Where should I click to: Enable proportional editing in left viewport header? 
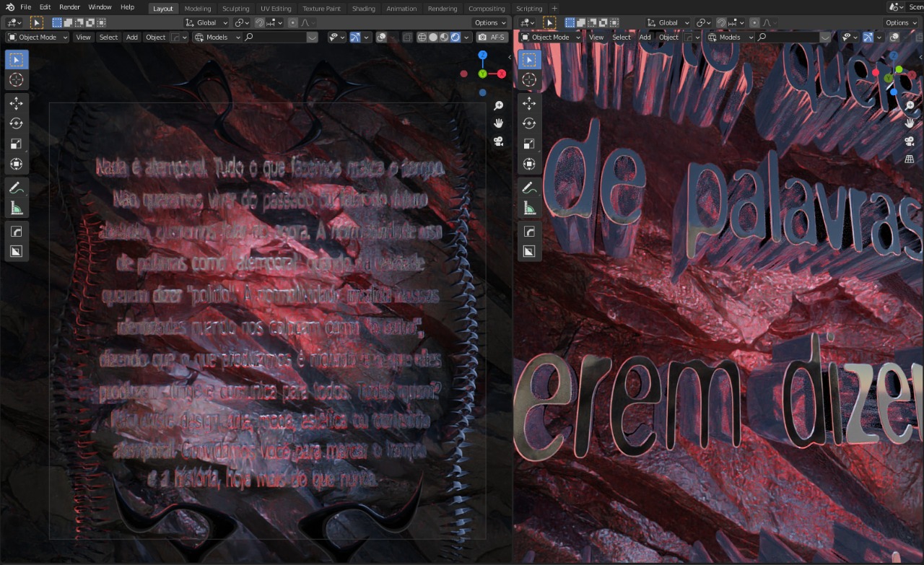[292, 23]
